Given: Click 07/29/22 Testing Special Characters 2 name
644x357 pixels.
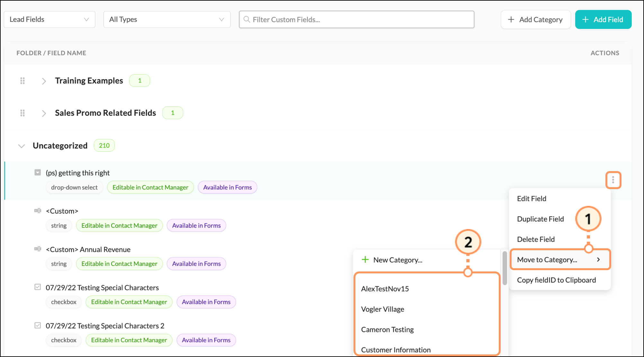Looking at the screenshot, I should (105, 326).
